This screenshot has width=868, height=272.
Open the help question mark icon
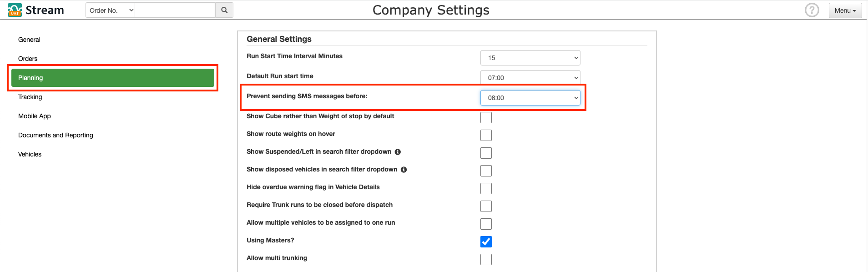tap(812, 10)
